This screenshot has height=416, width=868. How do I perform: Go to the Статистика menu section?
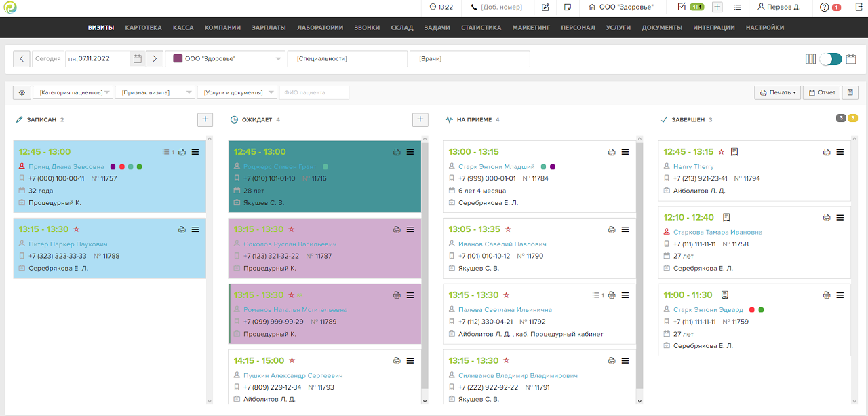(x=481, y=28)
